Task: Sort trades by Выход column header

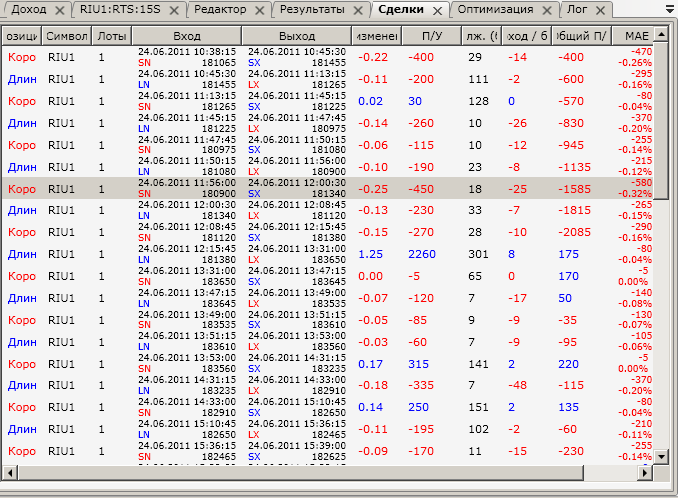Action: (x=295, y=35)
